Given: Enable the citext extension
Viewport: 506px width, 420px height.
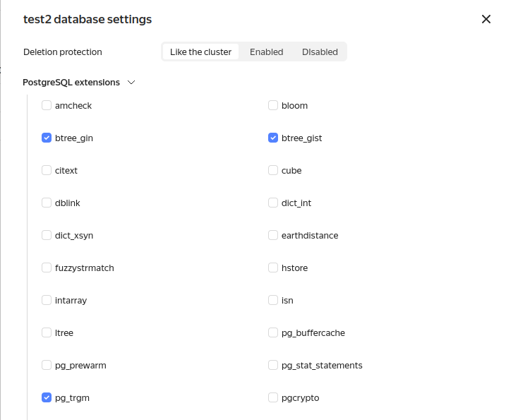Looking at the screenshot, I should coord(47,170).
